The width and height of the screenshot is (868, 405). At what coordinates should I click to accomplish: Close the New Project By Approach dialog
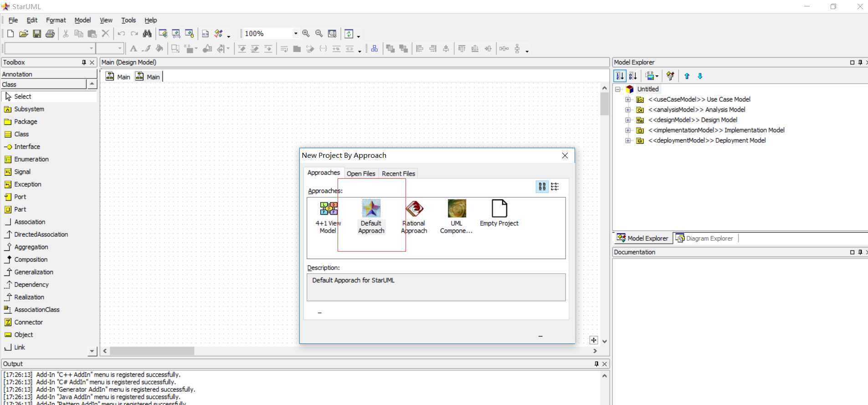tap(565, 156)
